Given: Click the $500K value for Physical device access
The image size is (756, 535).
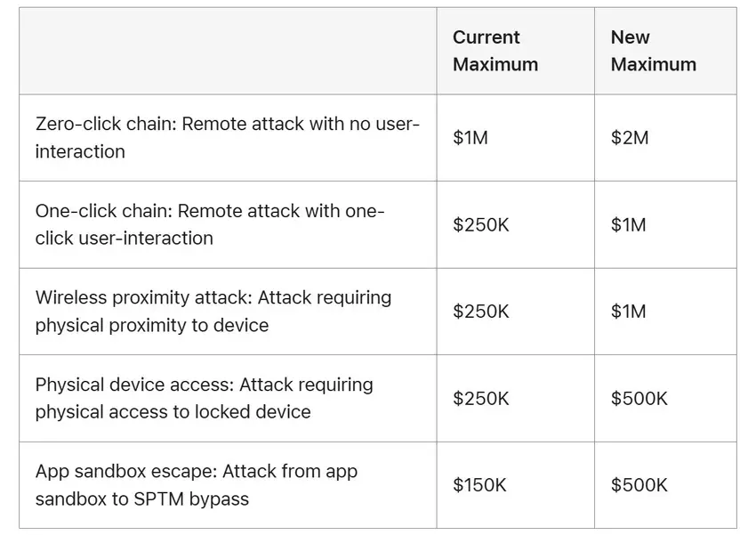Looking at the screenshot, I should pos(639,398).
